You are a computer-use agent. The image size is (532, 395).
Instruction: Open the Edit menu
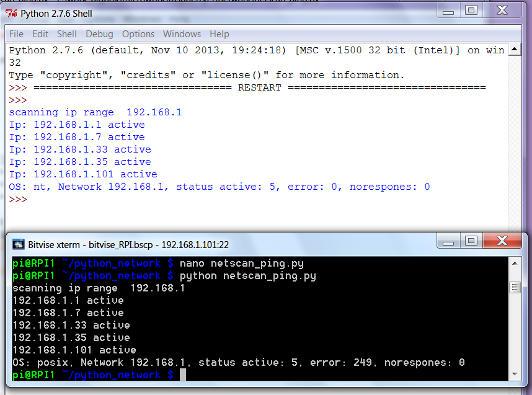tap(40, 34)
